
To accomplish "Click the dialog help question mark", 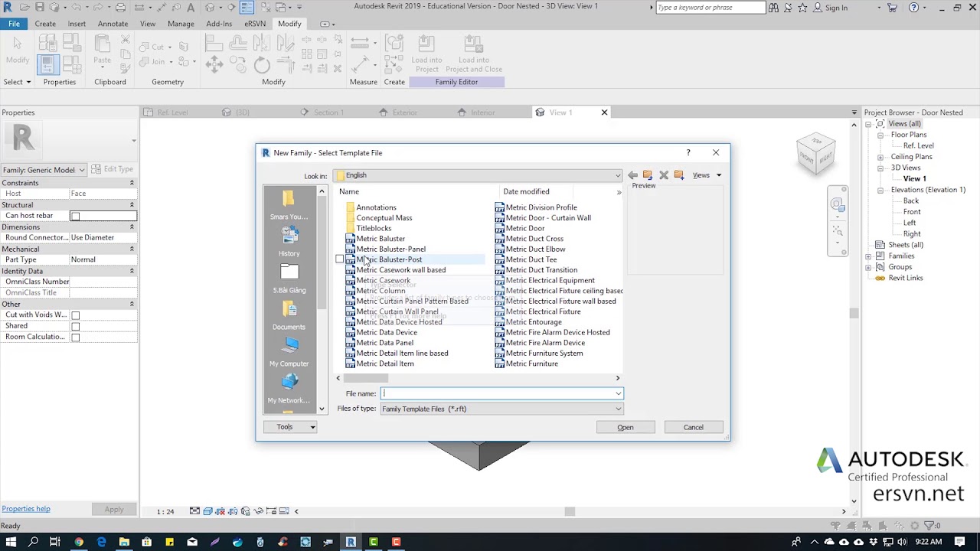I will [x=688, y=152].
